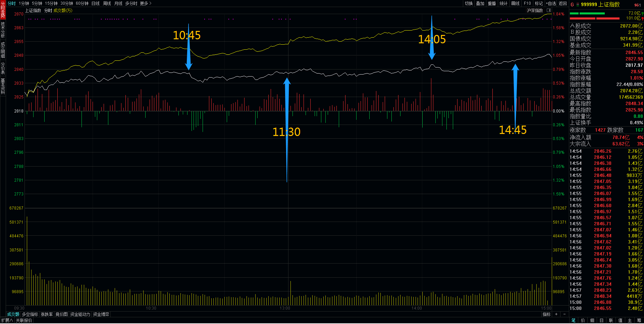Click the 999999 上证指数 title
Screen dimensions: 644x324
point(600,5)
